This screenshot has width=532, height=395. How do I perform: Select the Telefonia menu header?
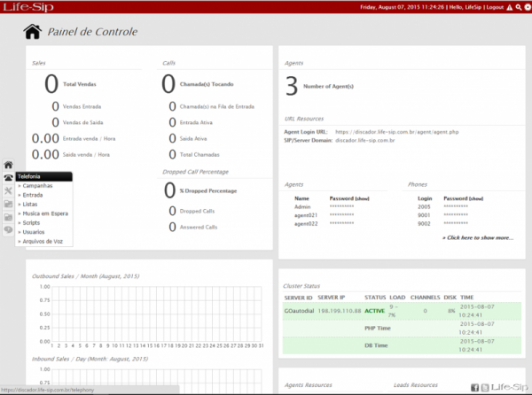tap(43, 176)
